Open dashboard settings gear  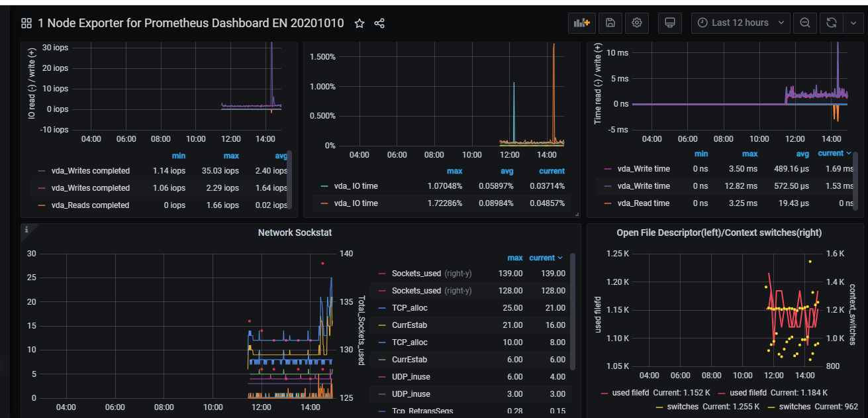(637, 23)
